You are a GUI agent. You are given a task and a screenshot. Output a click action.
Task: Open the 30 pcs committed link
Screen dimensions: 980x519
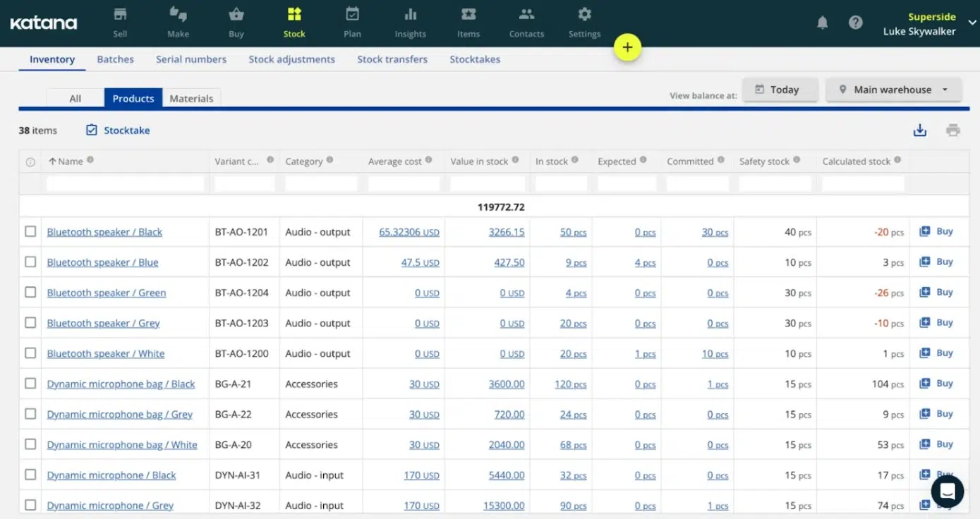point(715,232)
